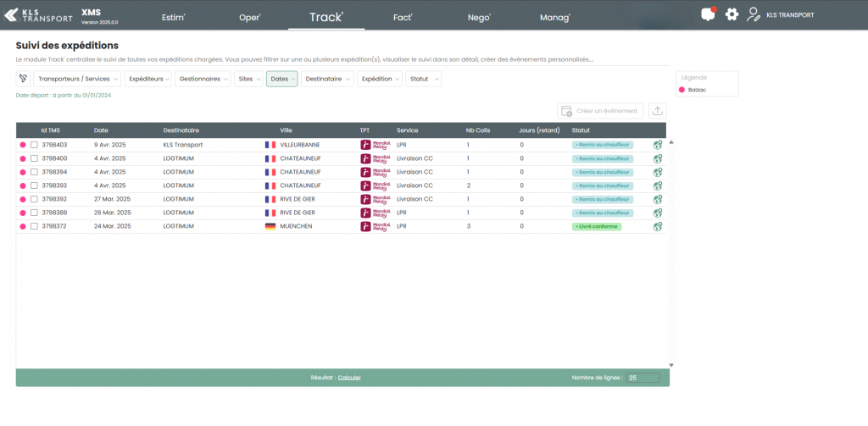Switch to the Oper' module tab
This screenshot has height=426, width=868.
point(250,17)
